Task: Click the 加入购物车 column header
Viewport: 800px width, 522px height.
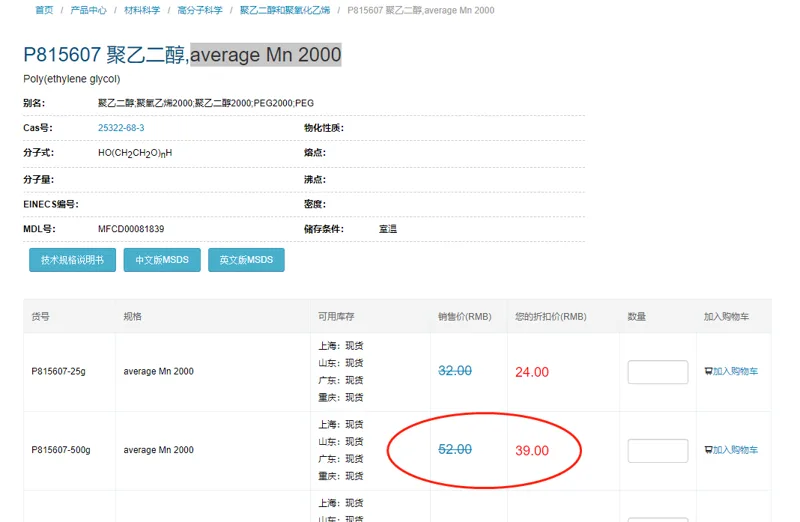Action: (x=726, y=316)
